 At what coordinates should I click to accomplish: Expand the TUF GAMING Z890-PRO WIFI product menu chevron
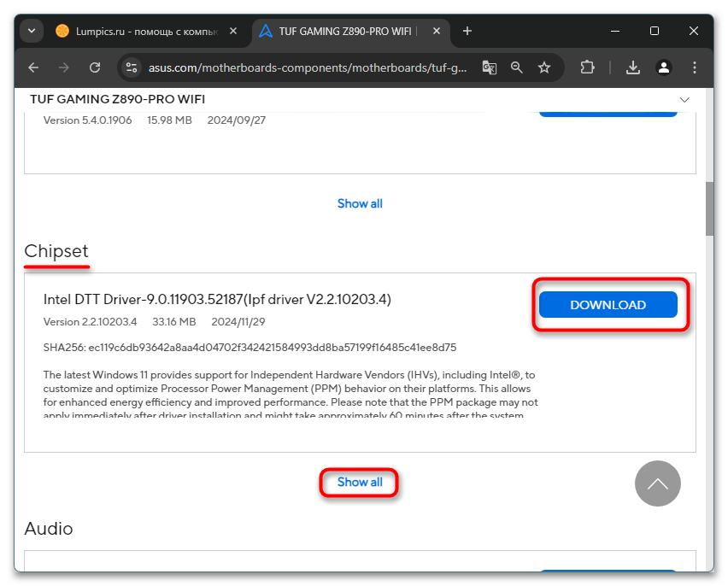(684, 100)
